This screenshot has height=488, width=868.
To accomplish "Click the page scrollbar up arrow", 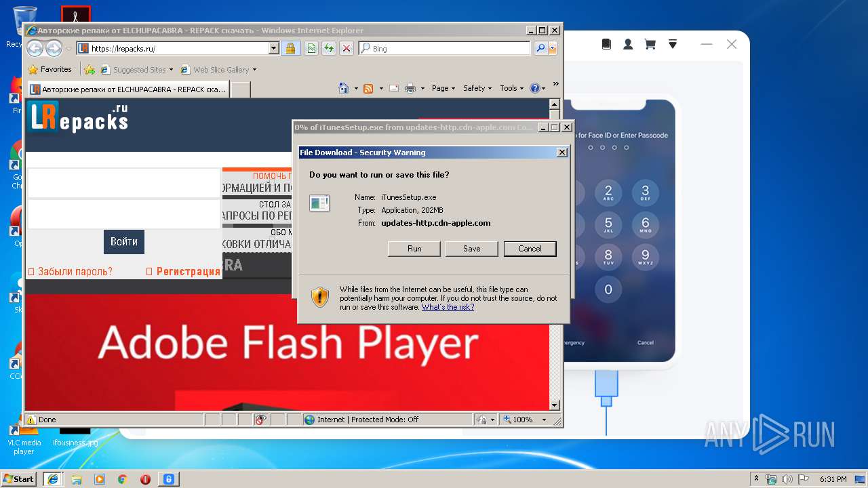I will 554,104.
